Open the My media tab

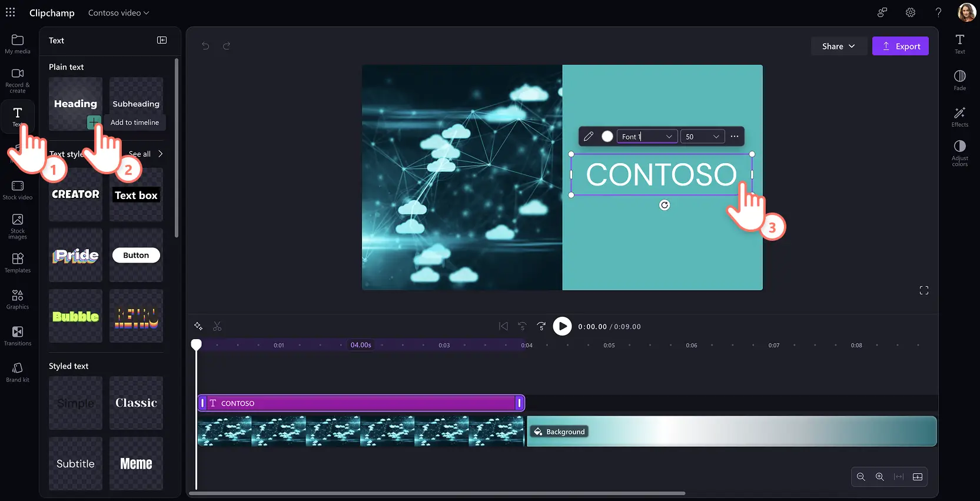[x=18, y=44]
